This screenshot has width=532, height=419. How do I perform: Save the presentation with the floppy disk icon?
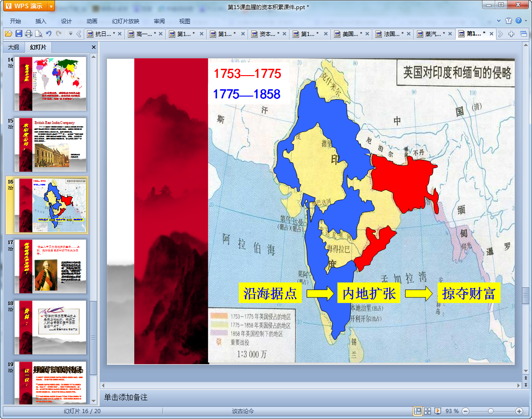tap(19, 34)
